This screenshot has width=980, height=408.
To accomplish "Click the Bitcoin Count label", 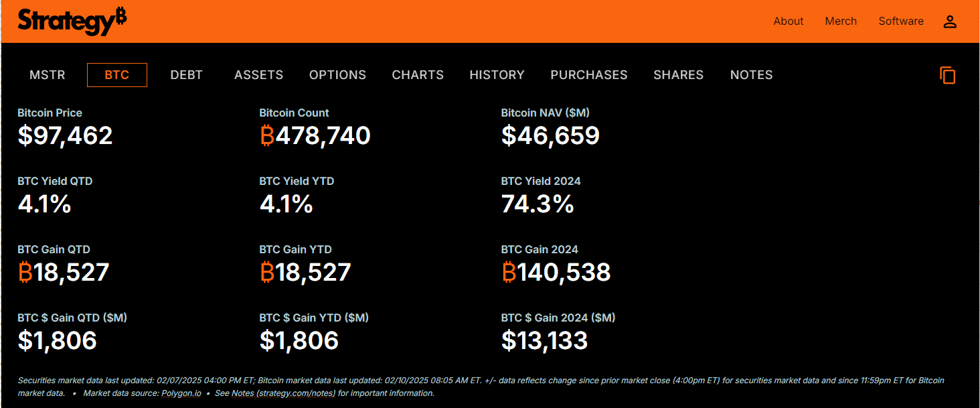I will (x=294, y=113).
